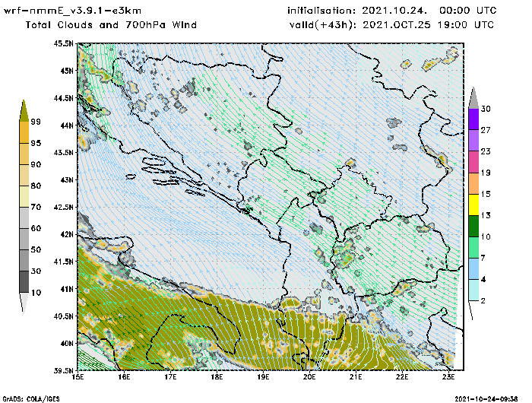Click the '19E' longitude label
The image size is (532, 403).
263,377
